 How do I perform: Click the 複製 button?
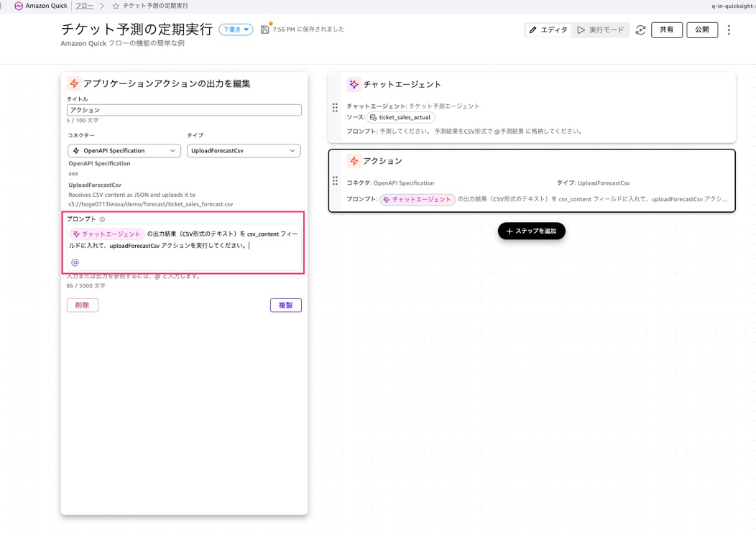click(286, 305)
